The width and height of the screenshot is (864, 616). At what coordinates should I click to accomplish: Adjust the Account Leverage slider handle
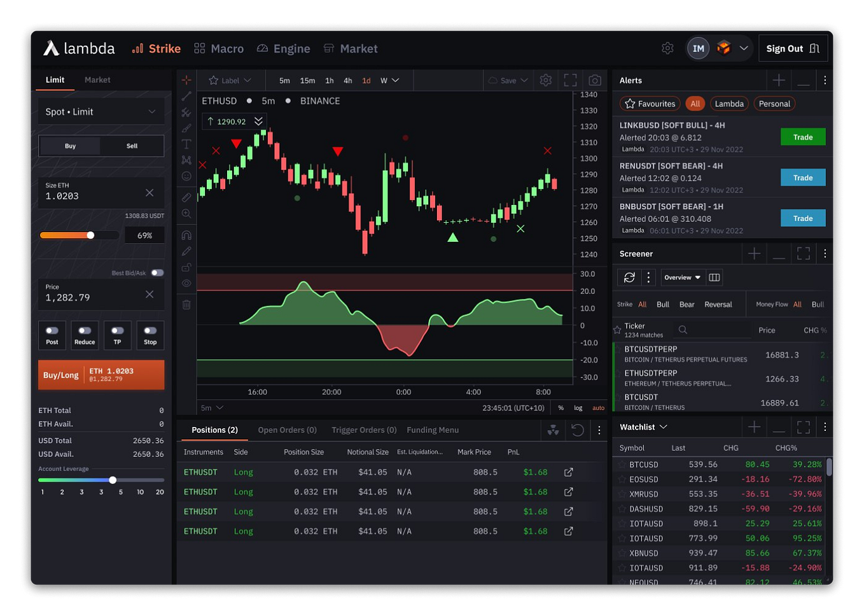click(x=113, y=480)
